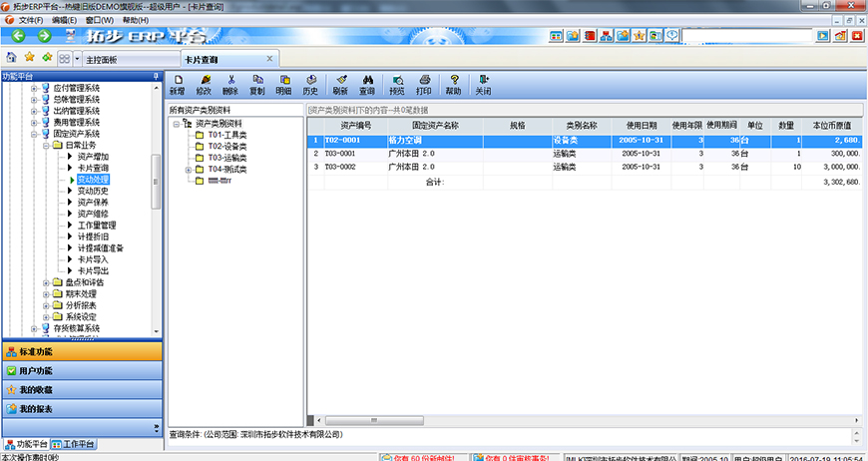Image resolution: width=868 pixels, height=461 pixels.
Task: Collapse the 资产类别资料 root node
Action: (x=176, y=124)
